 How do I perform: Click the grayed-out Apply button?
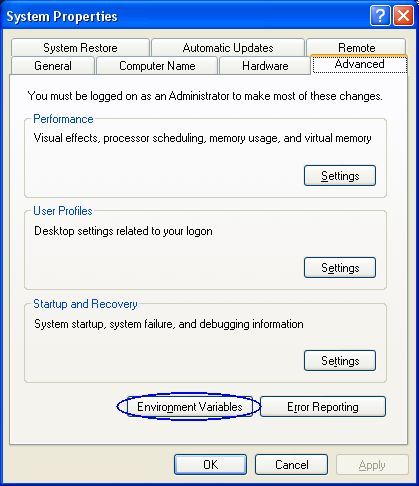(372, 465)
